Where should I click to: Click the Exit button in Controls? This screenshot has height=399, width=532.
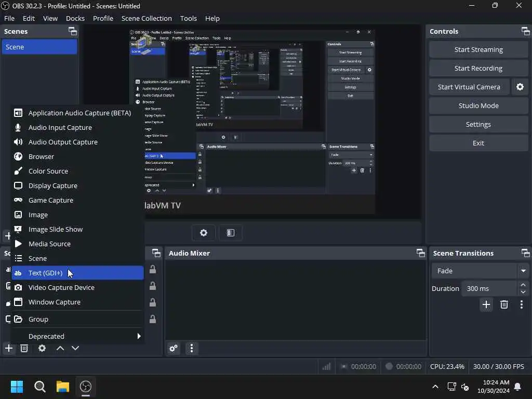tap(478, 143)
